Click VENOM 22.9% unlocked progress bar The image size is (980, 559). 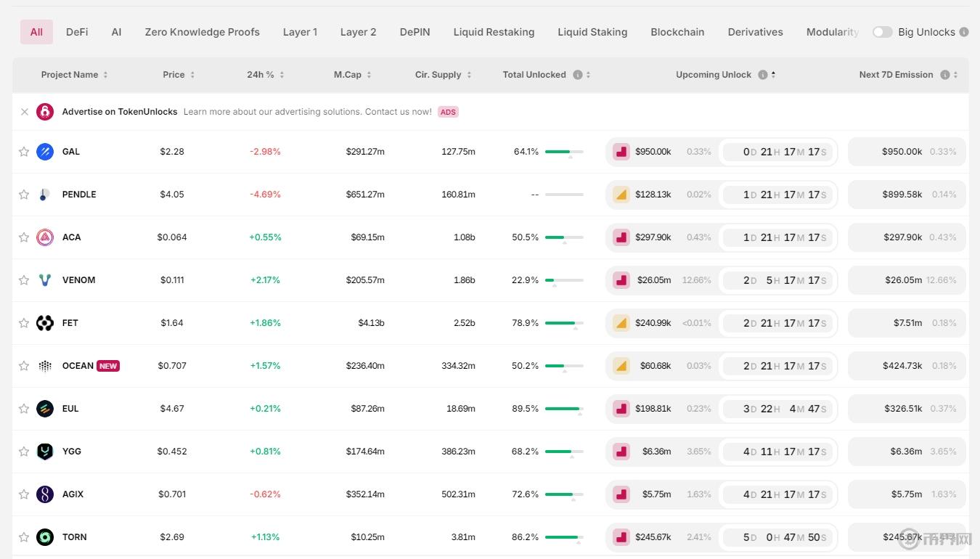(x=564, y=280)
